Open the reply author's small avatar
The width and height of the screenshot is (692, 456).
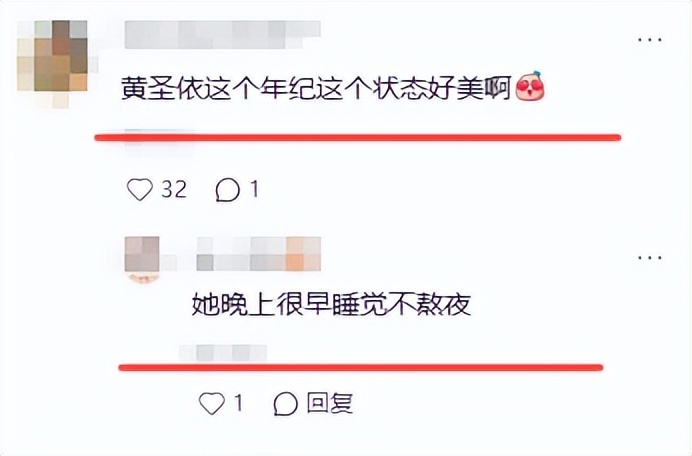142,254
